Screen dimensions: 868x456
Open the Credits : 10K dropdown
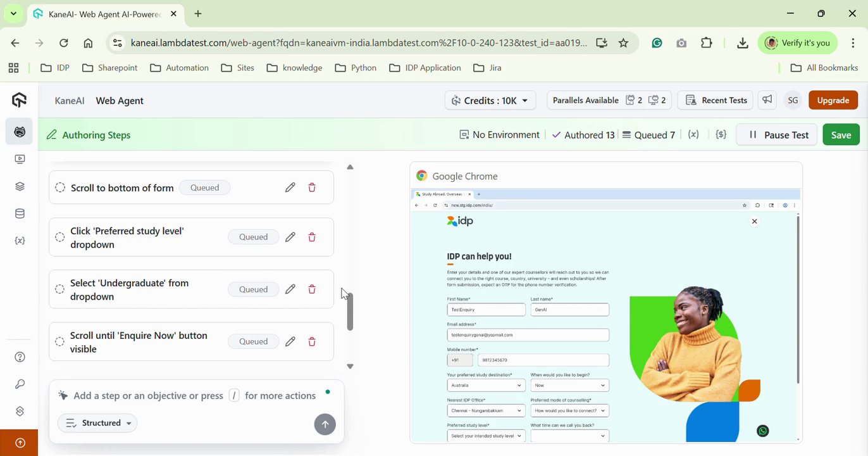pyautogui.click(x=490, y=101)
